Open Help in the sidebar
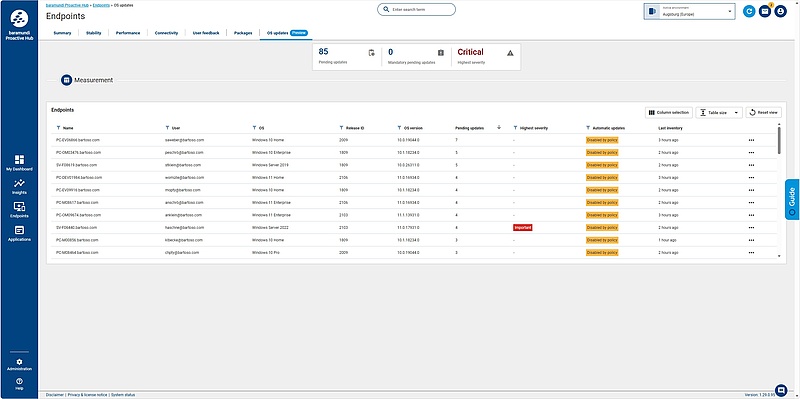 pyautogui.click(x=19, y=384)
